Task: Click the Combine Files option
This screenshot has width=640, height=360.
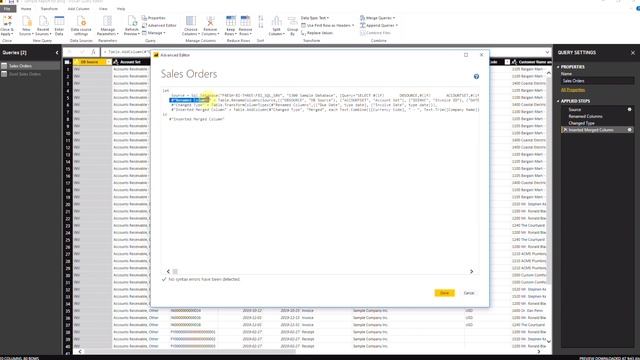Action: 376,33
